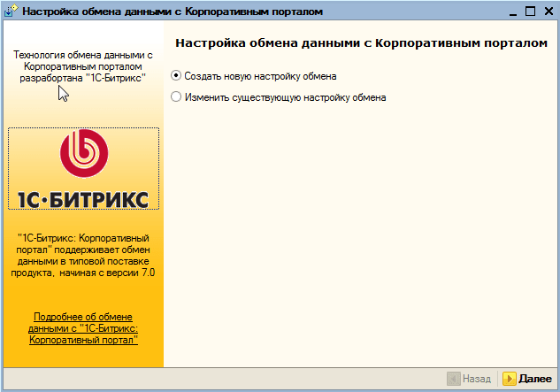Select the Изменить существующую настройку обмена radio circle
Viewport: 560px width, 392px height.
pyautogui.click(x=176, y=96)
